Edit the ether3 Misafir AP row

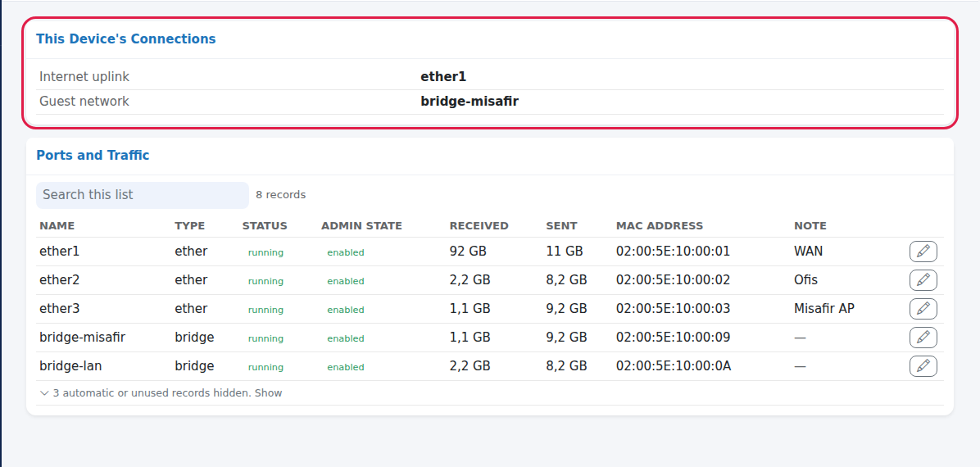coord(923,309)
